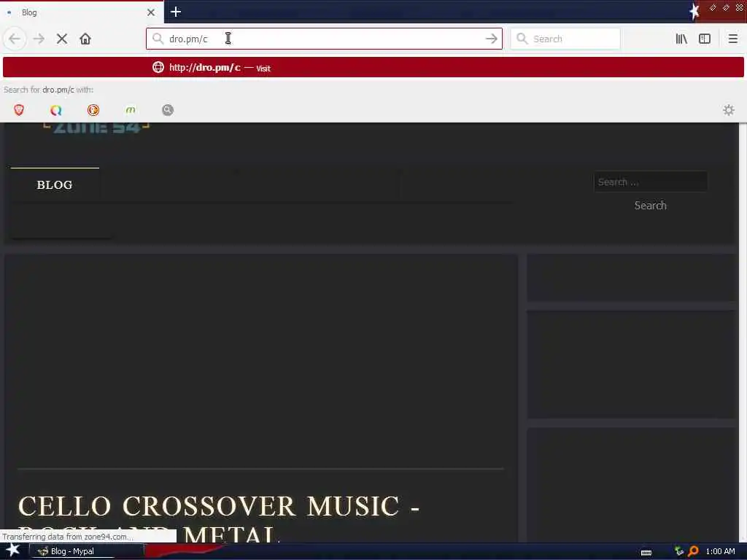Viewport: 747px width, 560px height.
Task: Stop loading the page
Action: point(62,39)
